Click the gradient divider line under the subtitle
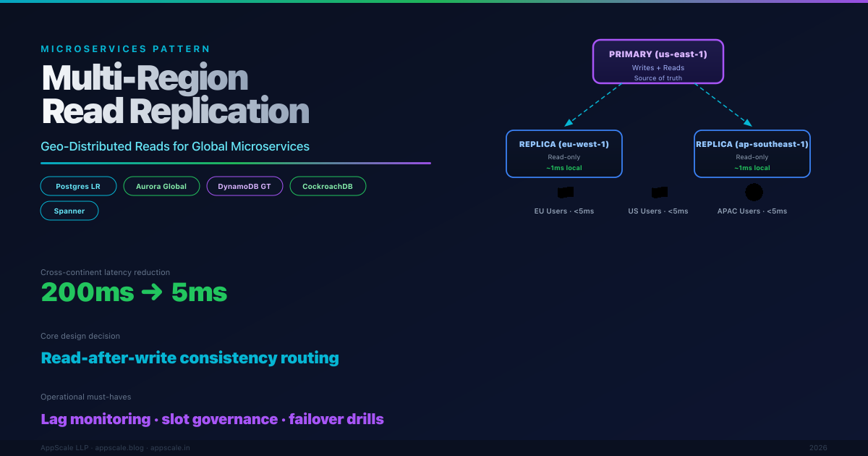This screenshot has height=456, width=868. (x=236, y=163)
